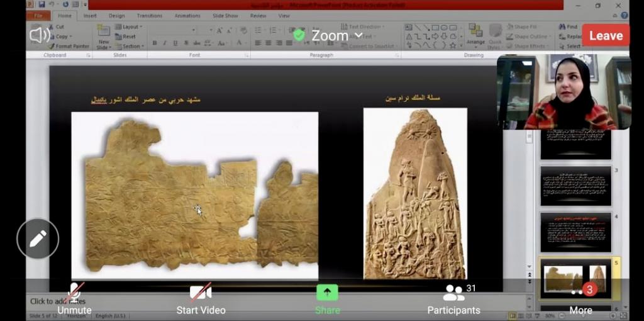The height and width of the screenshot is (321, 644).
Task: Expand the Zoom meeting info chevron
Action: tap(359, 35)
